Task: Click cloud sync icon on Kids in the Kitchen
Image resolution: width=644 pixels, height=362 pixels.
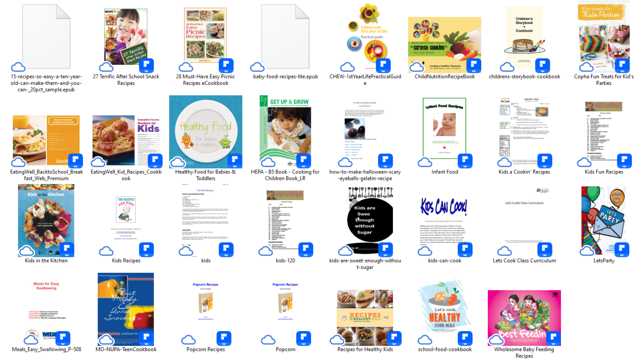Action: click(27, 251)
